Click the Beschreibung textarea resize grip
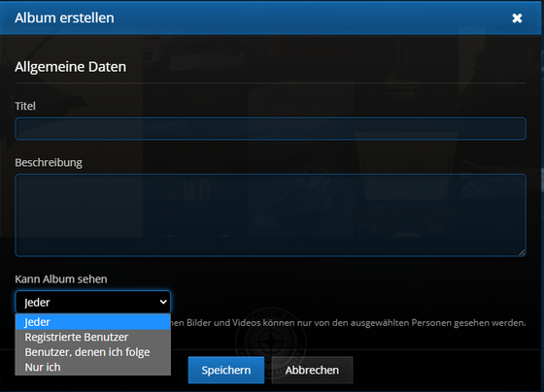Viewport: 544px width, 392px height. click(x=523, y=252)
